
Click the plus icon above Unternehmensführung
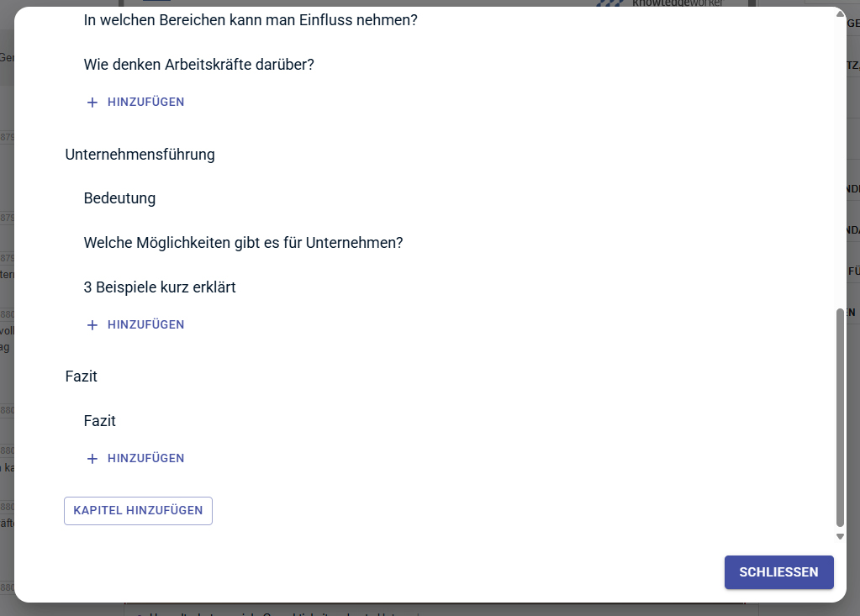pyautogui.click(x=92, y=102)
